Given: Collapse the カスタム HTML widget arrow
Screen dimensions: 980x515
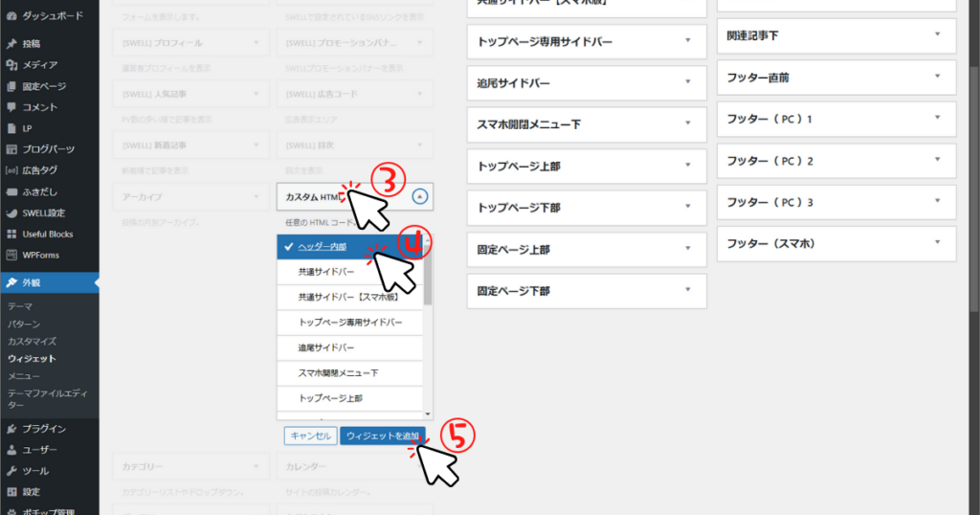Looking at the screenshot, I should (x=420, y=196).
